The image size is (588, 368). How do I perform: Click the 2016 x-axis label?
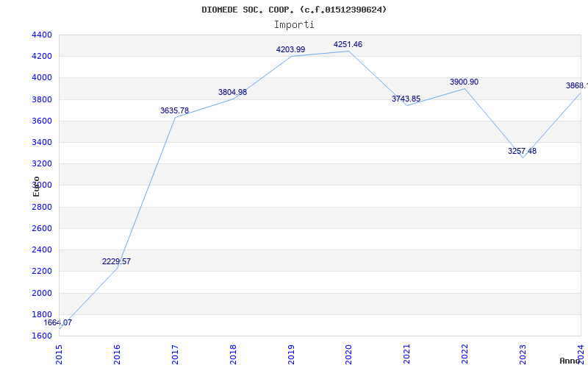coord(117,354)
